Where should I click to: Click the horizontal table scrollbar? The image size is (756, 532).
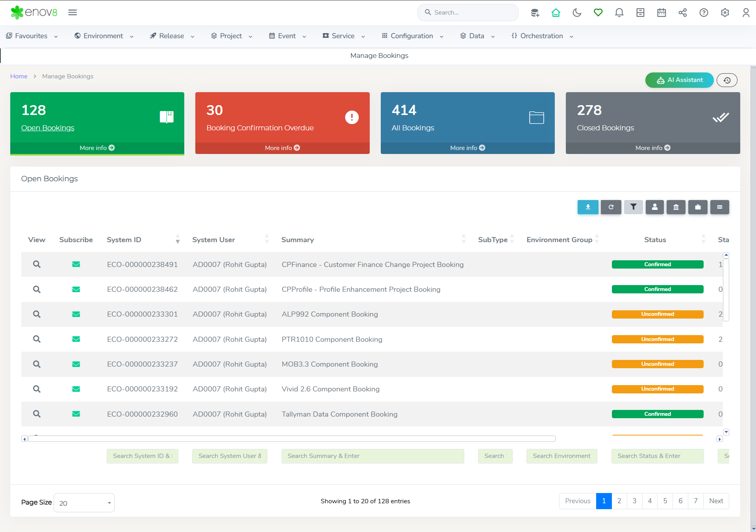291,439
